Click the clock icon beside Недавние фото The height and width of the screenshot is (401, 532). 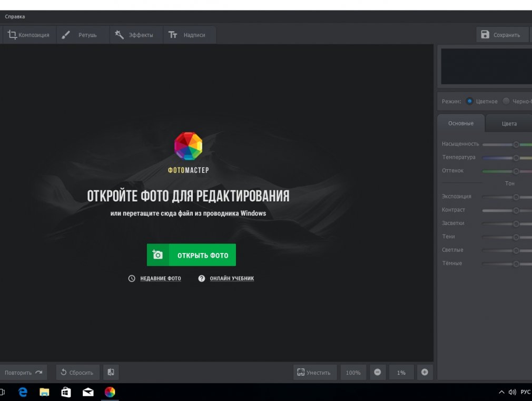click(132, 278)
